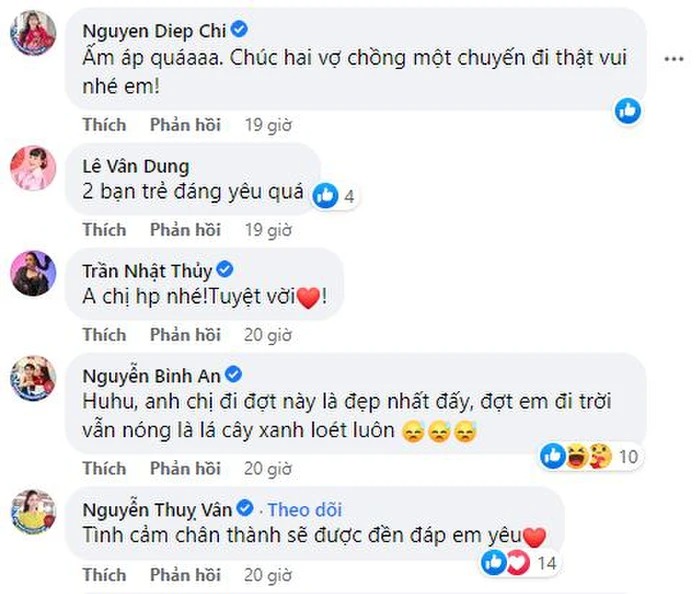The image size is (700, 594).
Task: Reply to Nguyễn Bình An's comment
Action: (x=185, y=468)
